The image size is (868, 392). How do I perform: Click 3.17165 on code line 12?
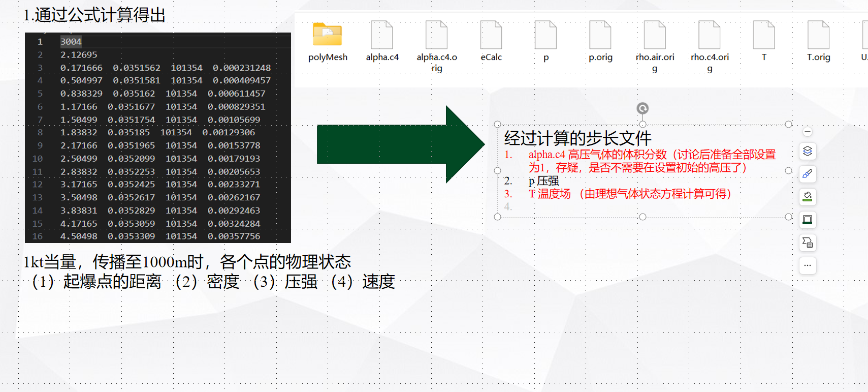(79, 184)
